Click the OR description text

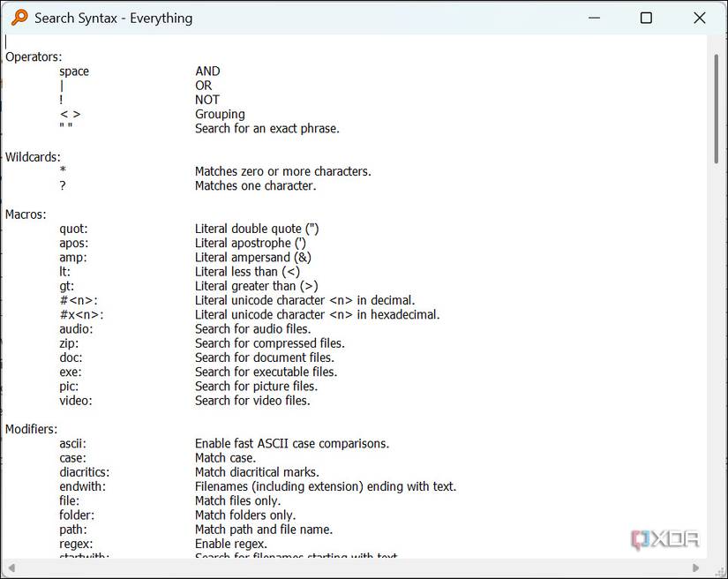[203, 86]
